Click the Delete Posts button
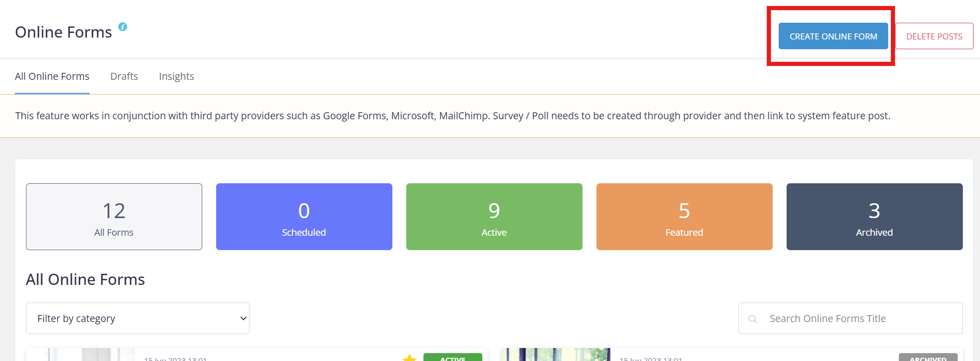 [x=934, y=36]
